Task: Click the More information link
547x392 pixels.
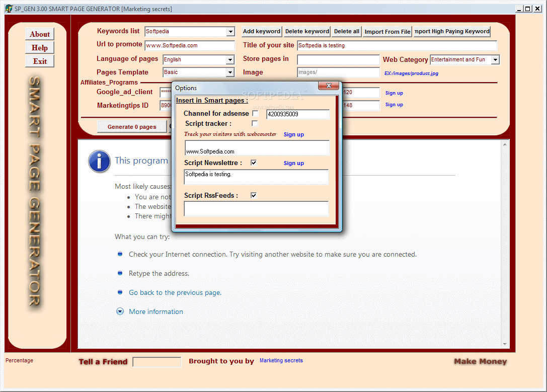Action: (156, 312)
